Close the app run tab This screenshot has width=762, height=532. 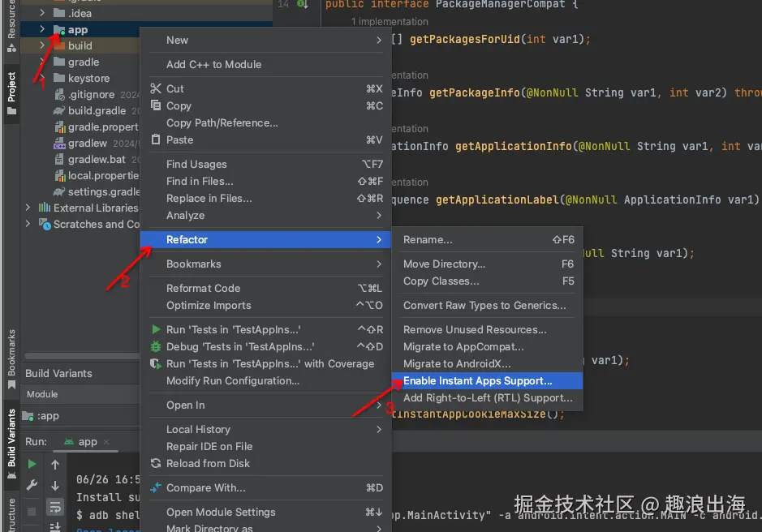point(106,442)
